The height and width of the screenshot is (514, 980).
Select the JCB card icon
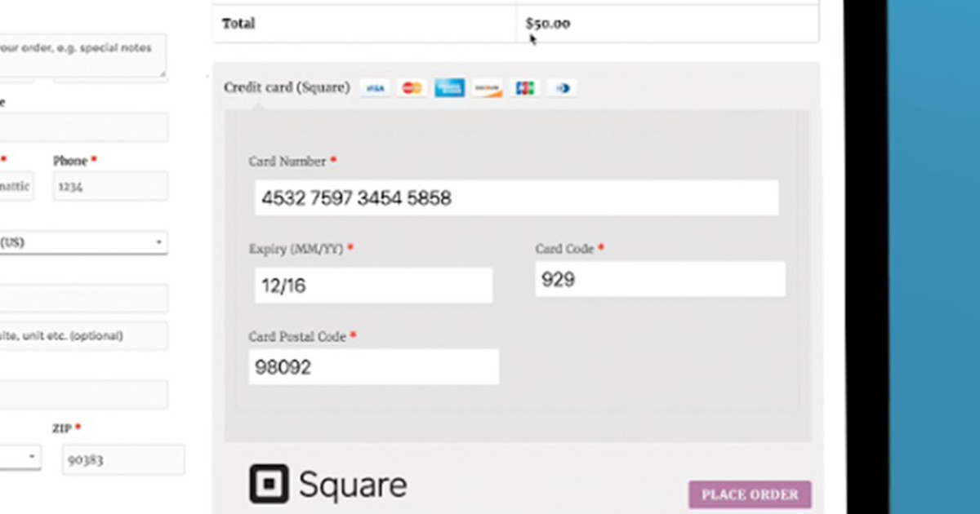click(524, 87)
